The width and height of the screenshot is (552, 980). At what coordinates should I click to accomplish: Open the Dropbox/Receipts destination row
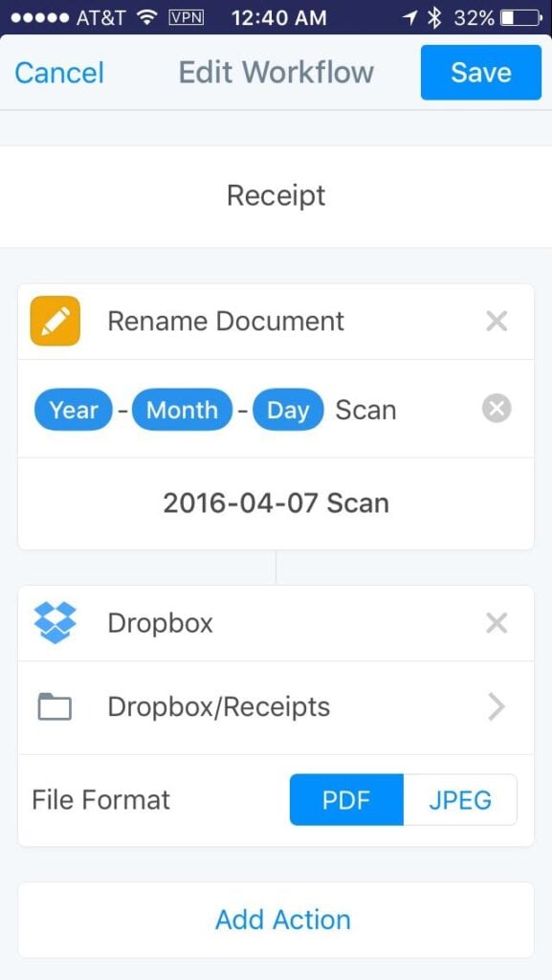(x=276, y=707)
